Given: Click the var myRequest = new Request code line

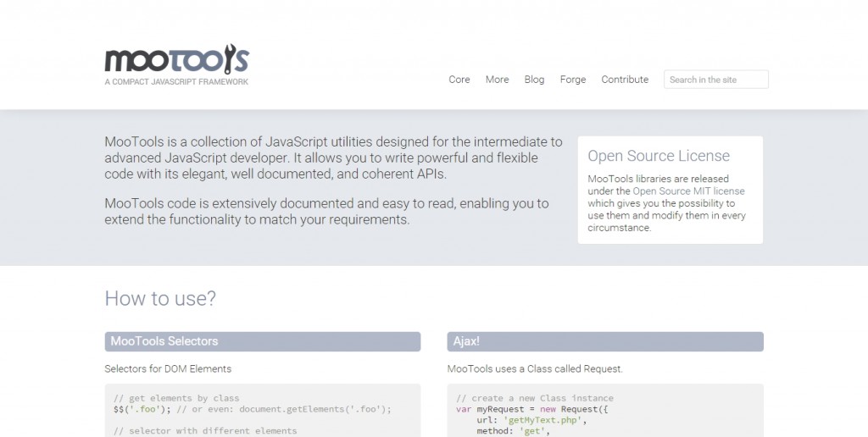Looking at the screenshot, I should pos(532,409).
